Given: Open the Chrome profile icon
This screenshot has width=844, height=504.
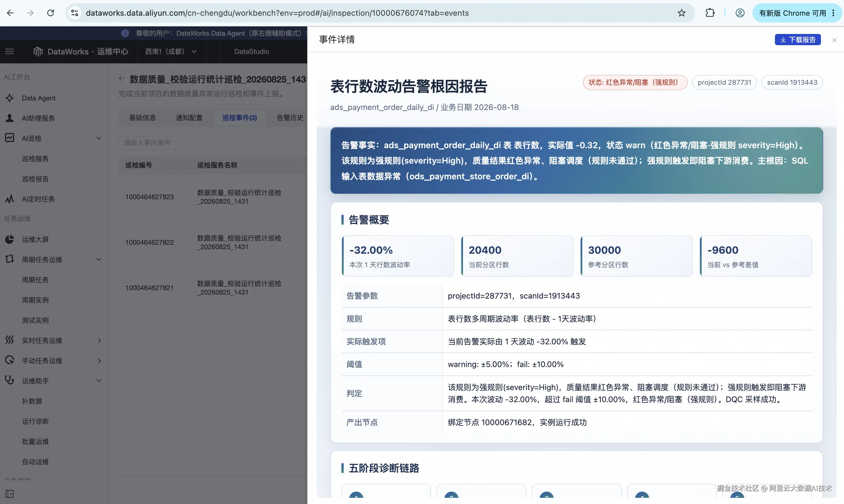Looking at the screenshot, I should pyautogui.click(x=740, y=13).
